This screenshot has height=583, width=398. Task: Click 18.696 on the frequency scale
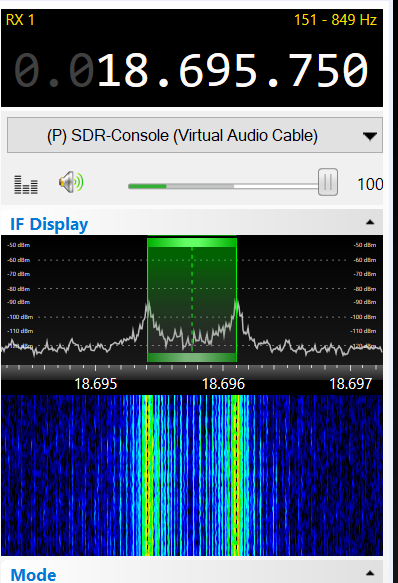(x=223, y=384)
